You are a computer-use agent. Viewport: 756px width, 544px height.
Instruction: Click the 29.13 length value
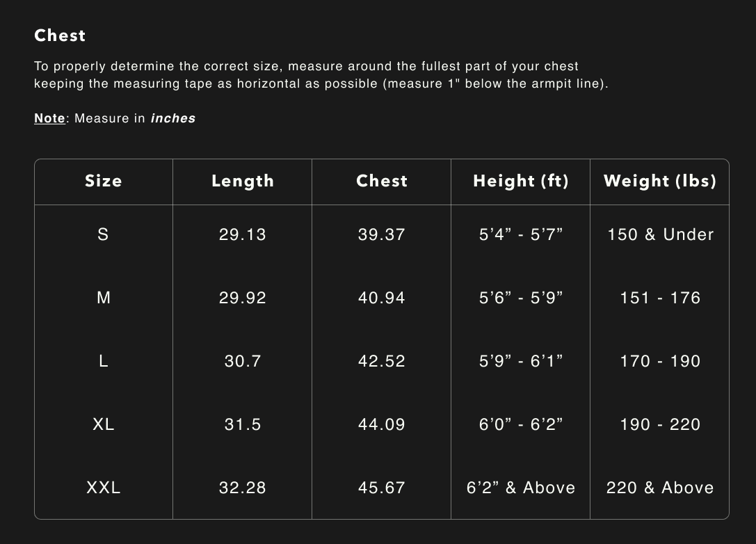[243, 234]
